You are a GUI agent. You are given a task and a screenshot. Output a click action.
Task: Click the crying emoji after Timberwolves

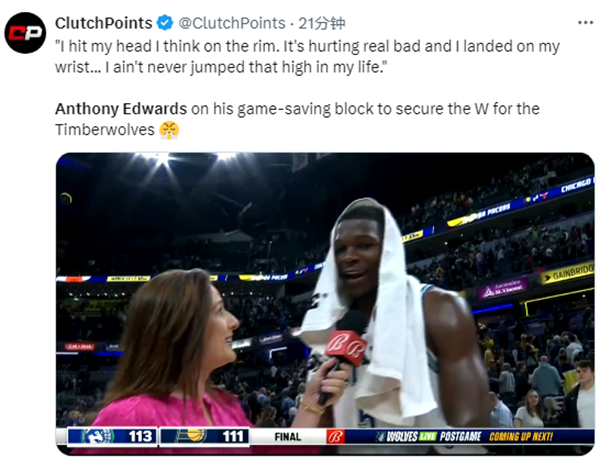[169, 130]
